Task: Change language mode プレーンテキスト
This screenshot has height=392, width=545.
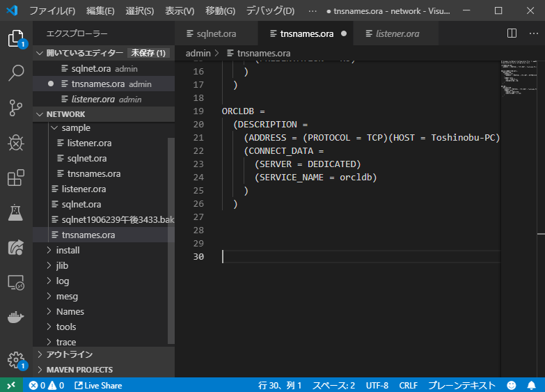Action: click(x=462, y=386)
